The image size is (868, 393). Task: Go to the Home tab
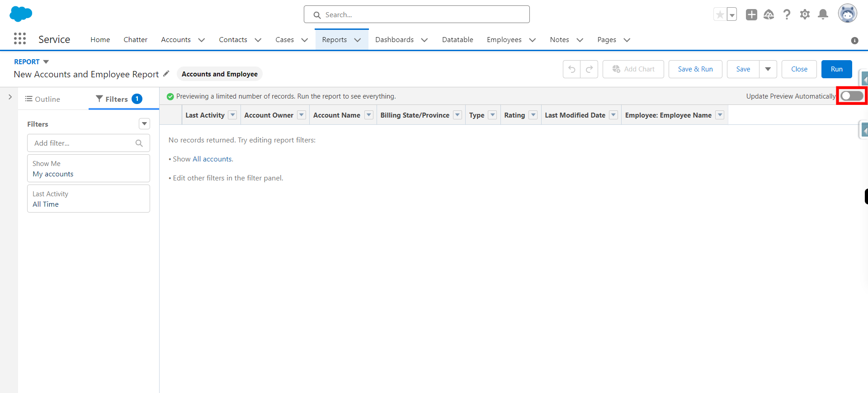point(100,40)
